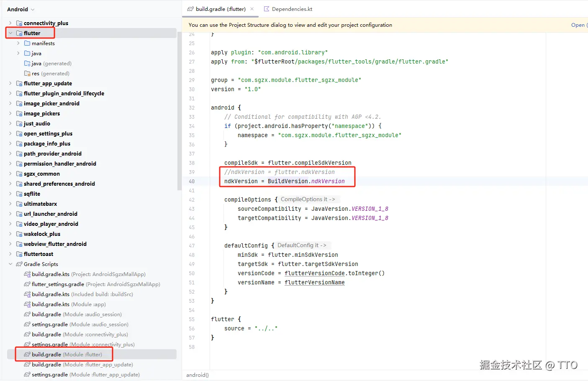Switch to the Dependencies.kt tab
This screenshot has height=381, width=588.
tap(288, 9)
